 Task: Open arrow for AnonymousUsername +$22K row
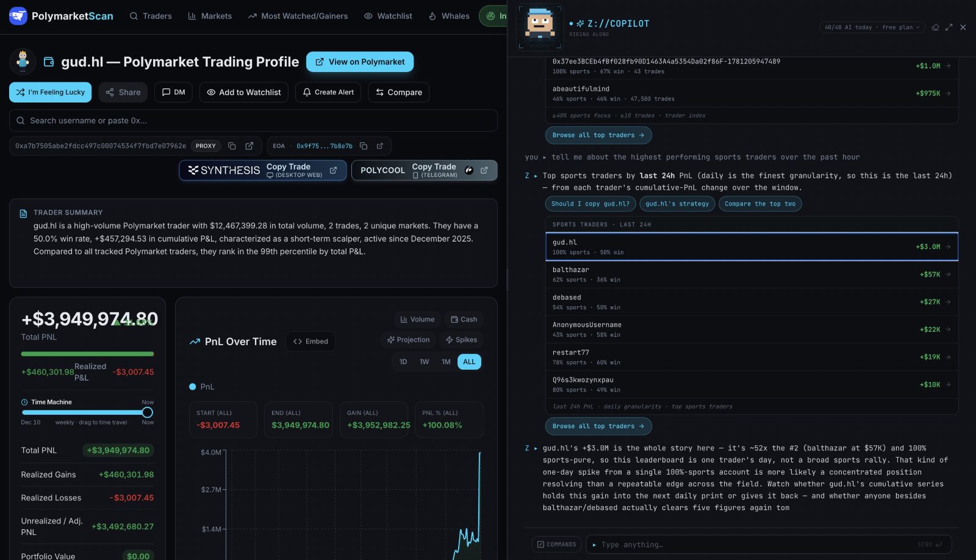point(948,329)
